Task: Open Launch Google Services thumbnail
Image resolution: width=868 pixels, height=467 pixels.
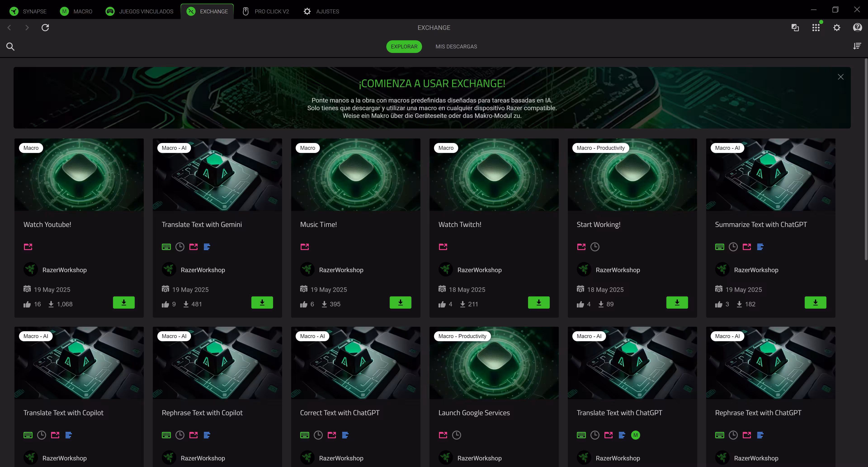Action: (494, 363)
